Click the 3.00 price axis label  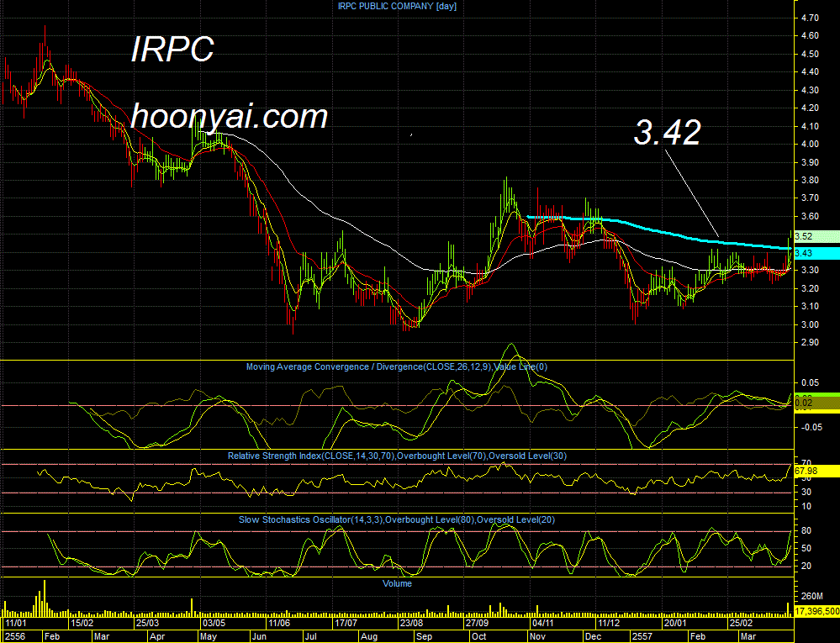810,324
